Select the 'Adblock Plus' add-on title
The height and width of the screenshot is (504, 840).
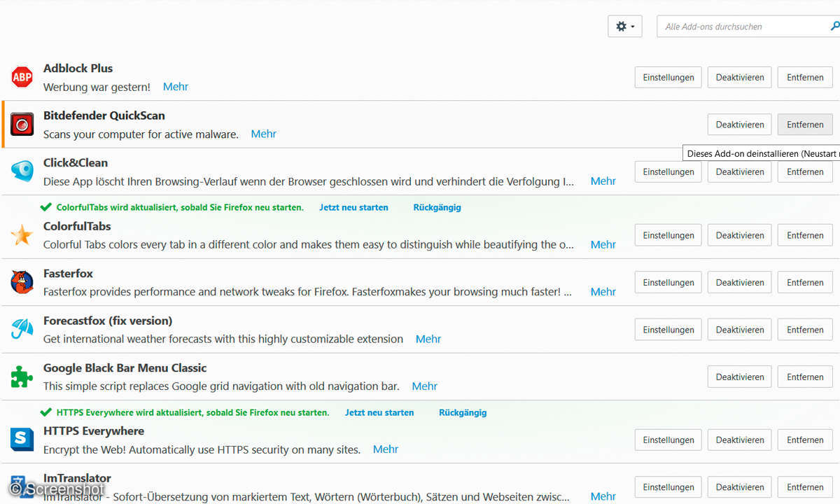tap(78, 68)
